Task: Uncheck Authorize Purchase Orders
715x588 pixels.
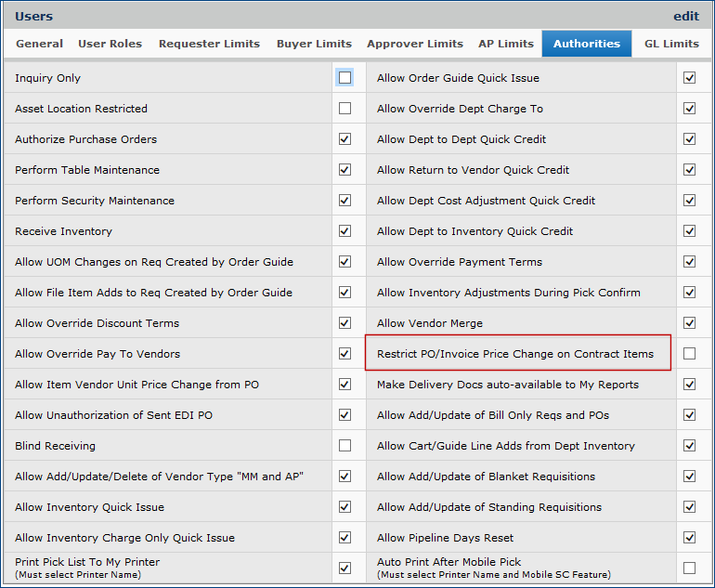Action: pyautogui.click(x=345, y=139)
